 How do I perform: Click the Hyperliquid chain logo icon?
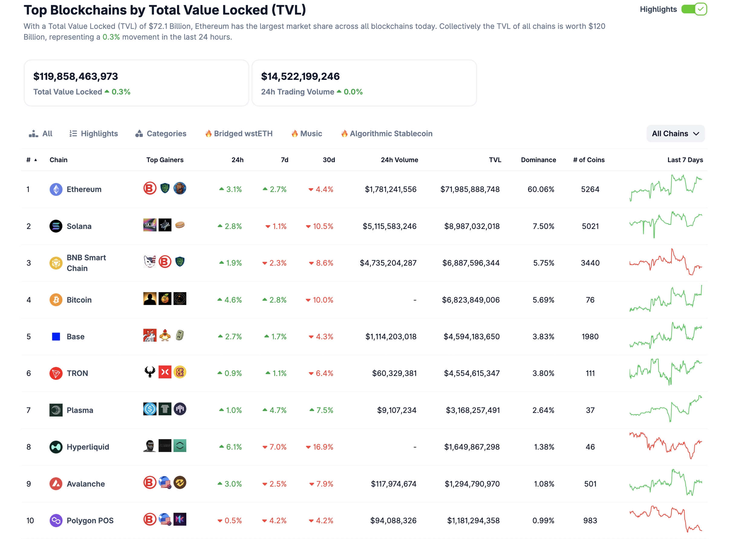coord(56,447)
